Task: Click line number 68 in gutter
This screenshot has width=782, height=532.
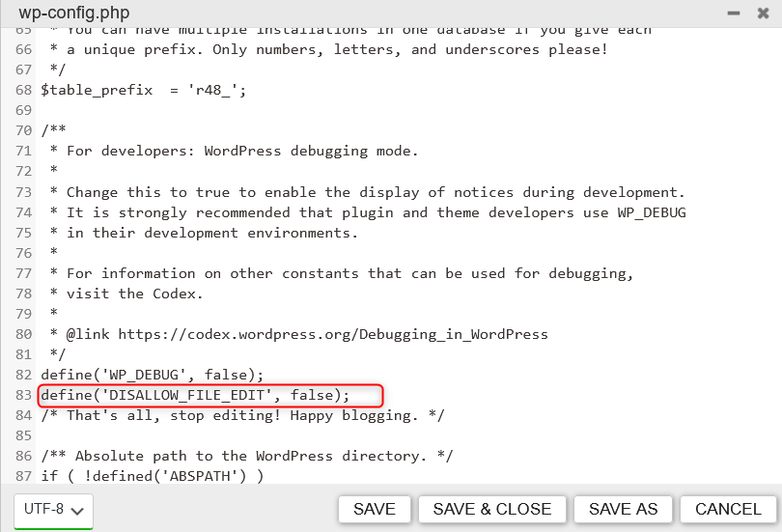Action: (x=23, y=90)
